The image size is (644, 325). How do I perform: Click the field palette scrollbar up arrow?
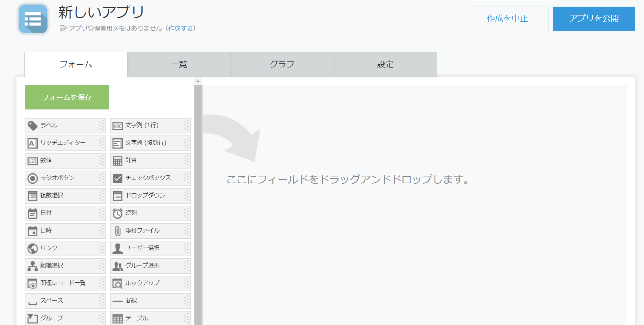point(198,82)
